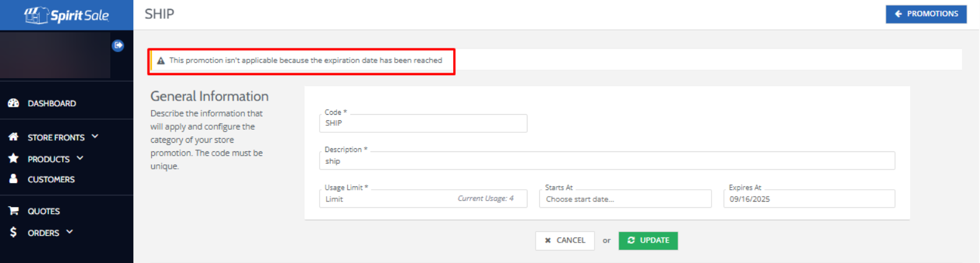Click the Customers person icon
Screen dimensions: 980x263
[x=14, y=179]
